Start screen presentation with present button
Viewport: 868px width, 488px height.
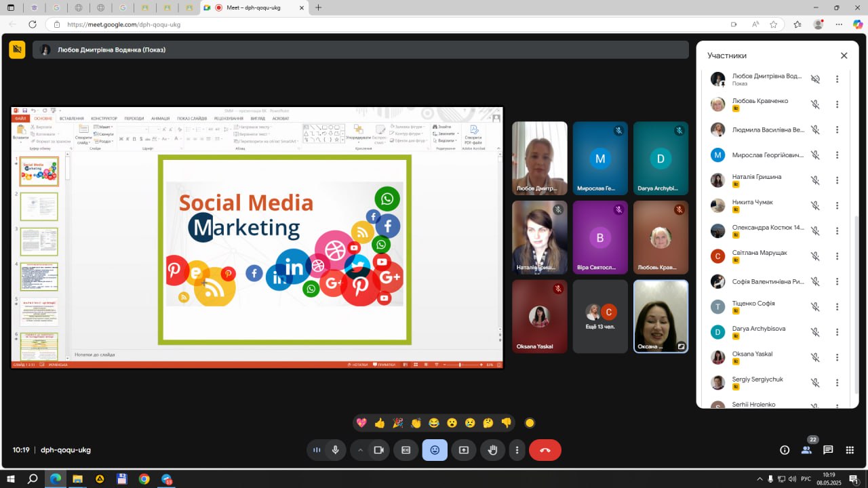(x=464, y=450)
